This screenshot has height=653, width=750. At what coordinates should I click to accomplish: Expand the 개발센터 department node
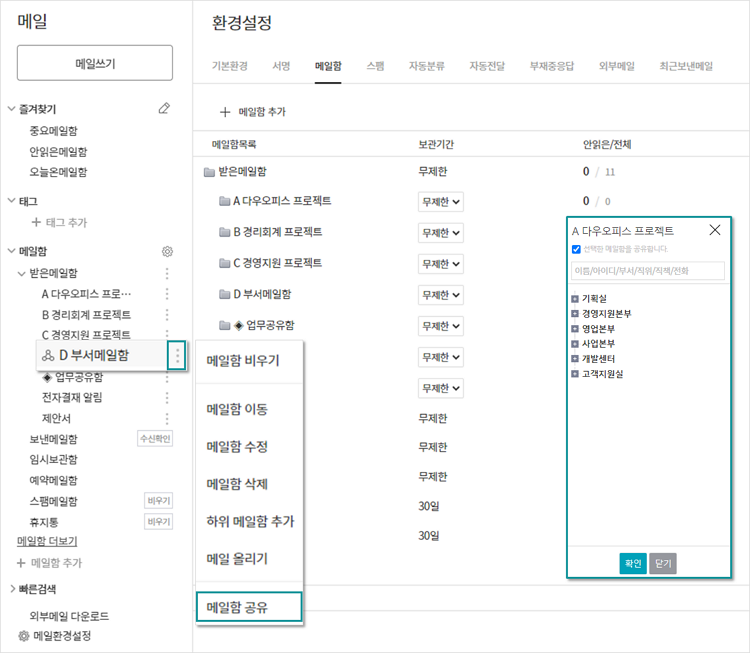[575, 358]
